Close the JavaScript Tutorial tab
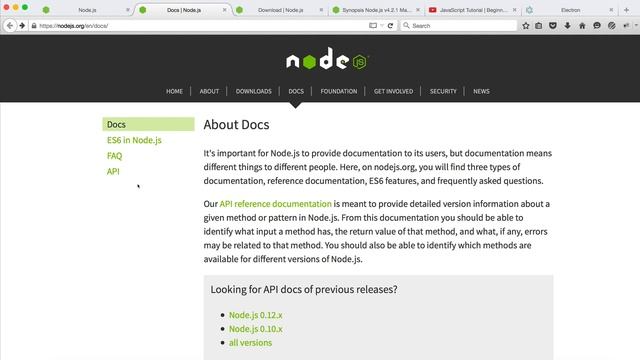 514,10
